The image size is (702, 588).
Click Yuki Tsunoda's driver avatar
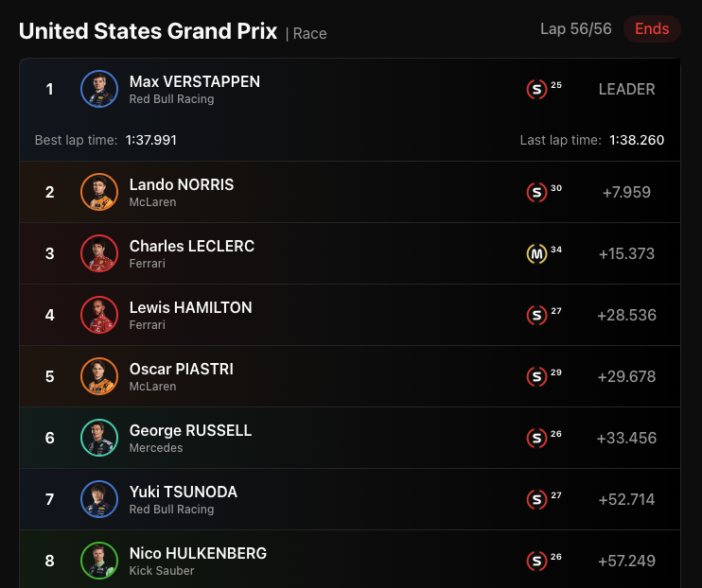99,499
